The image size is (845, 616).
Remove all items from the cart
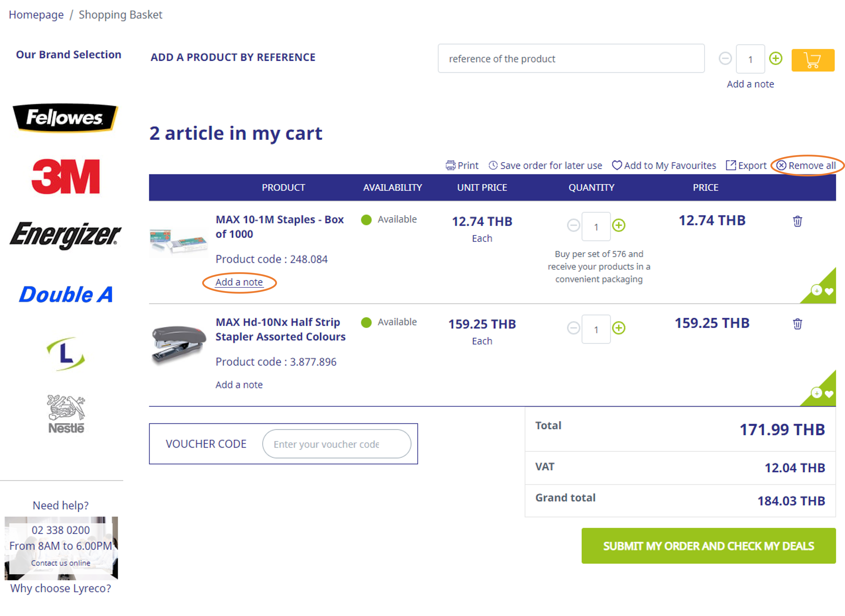[806, 165]
